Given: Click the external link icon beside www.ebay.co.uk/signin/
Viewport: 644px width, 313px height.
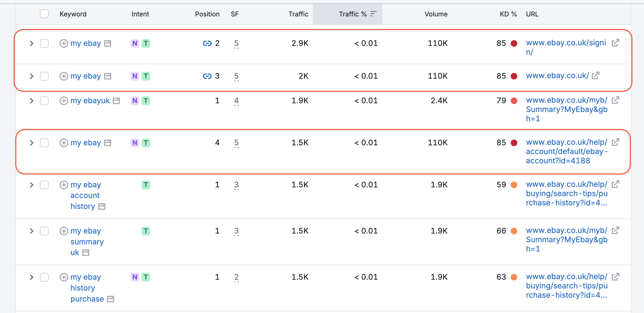Looking at the screenshot, I should click(615, 43).
